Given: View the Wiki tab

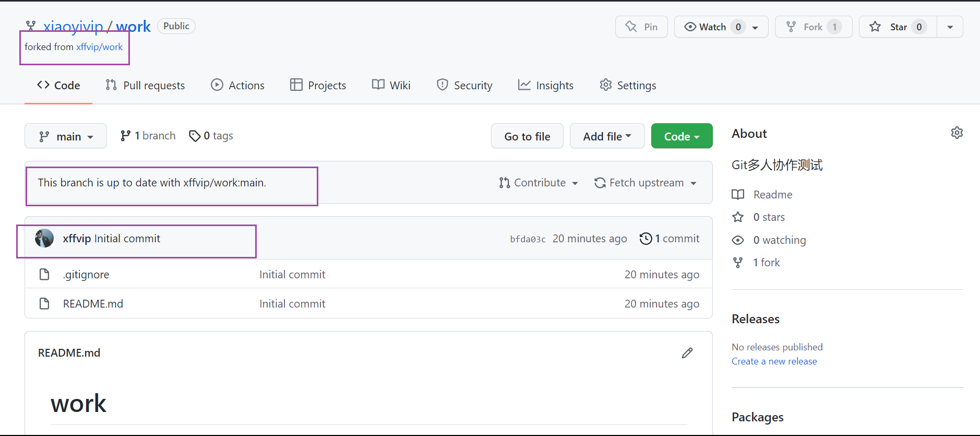Looking at the screenshot, I should tap(391, 85).
